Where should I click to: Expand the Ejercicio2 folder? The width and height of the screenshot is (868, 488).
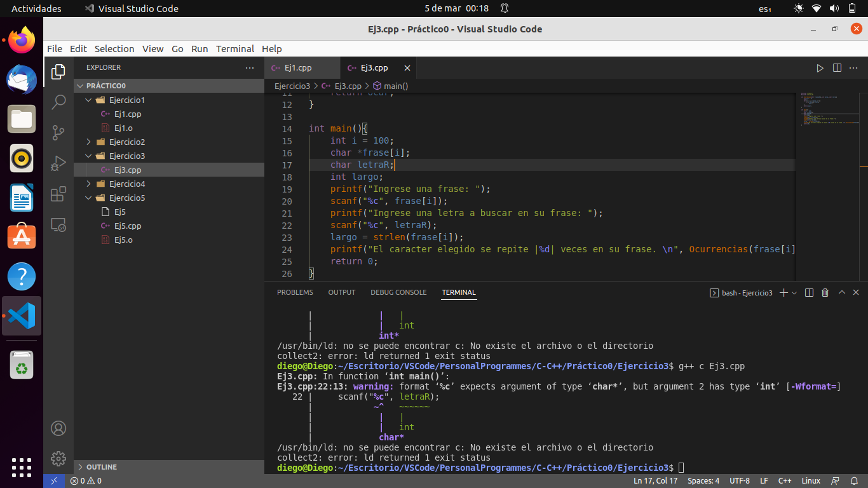coord(169,142)
